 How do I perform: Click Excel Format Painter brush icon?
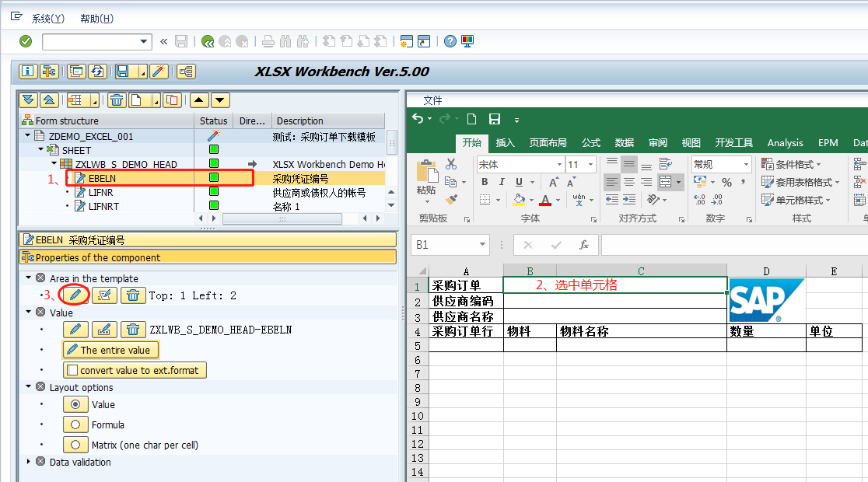tap(452, 199)
